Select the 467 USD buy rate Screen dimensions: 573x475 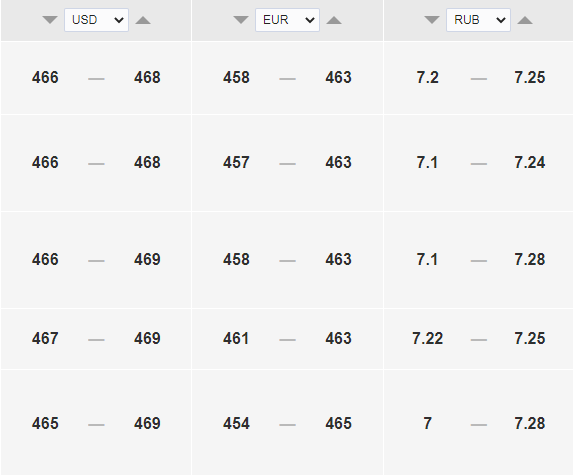(x=45, y=338)
